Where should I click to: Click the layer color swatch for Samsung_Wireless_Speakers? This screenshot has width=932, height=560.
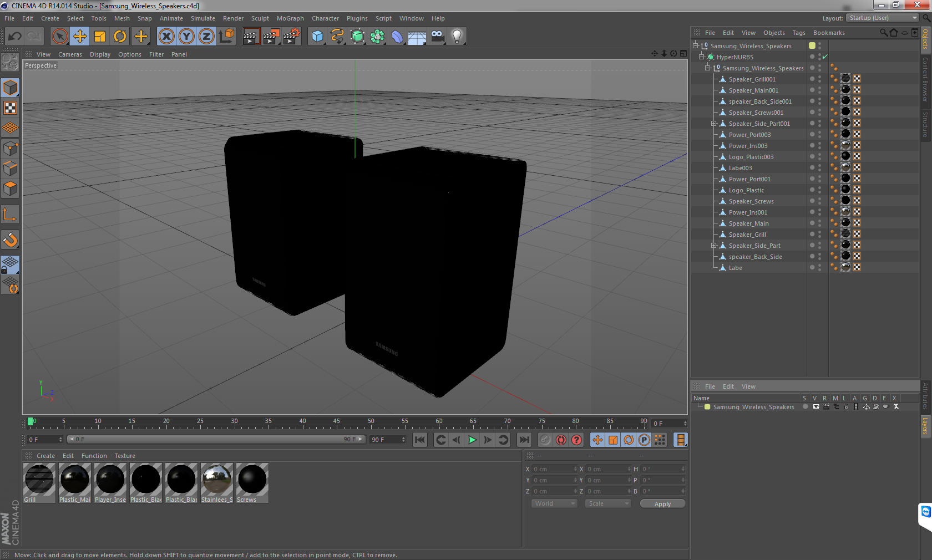707,406
